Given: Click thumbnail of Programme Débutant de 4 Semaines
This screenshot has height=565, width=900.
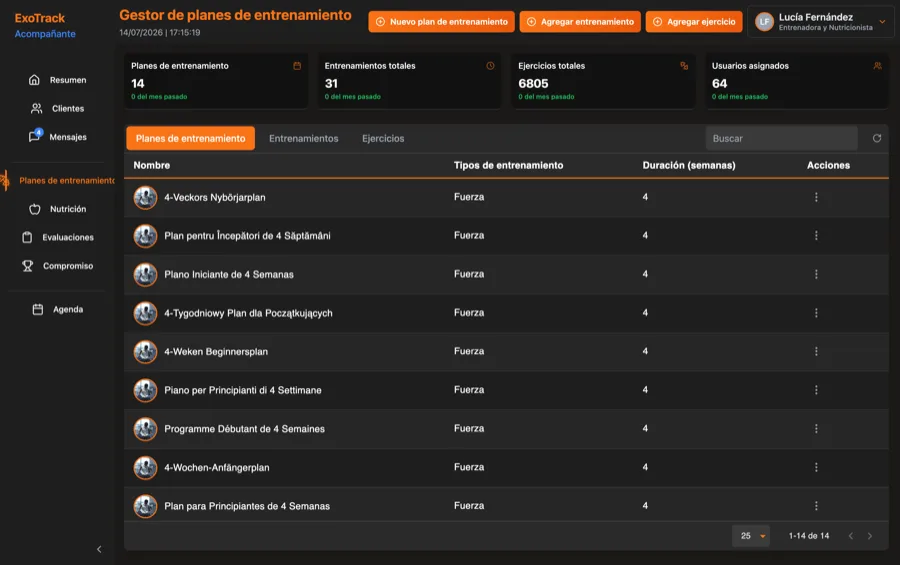Looking at the screenshot, I should click(145, 429).
